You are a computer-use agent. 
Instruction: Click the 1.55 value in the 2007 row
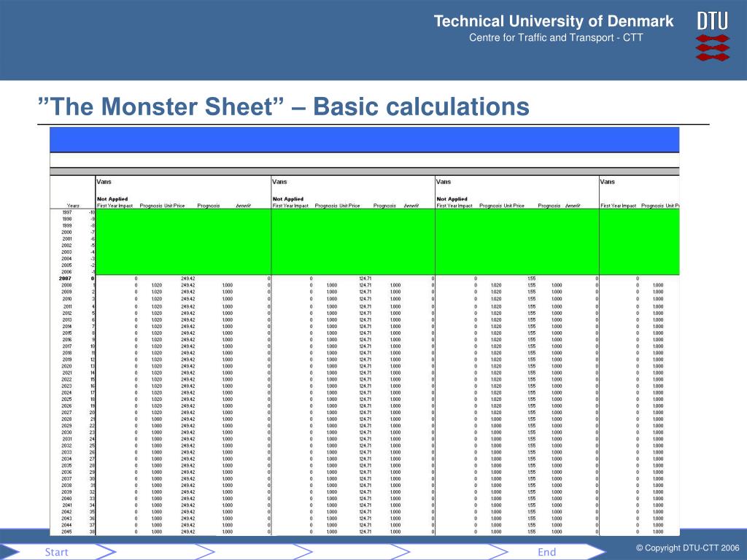(532, 279)
